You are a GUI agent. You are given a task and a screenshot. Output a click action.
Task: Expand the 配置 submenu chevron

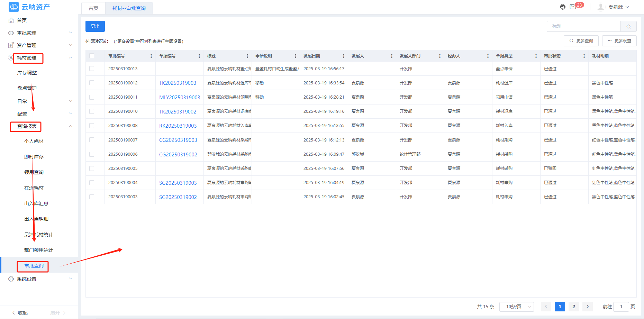[x=71, y=113]
